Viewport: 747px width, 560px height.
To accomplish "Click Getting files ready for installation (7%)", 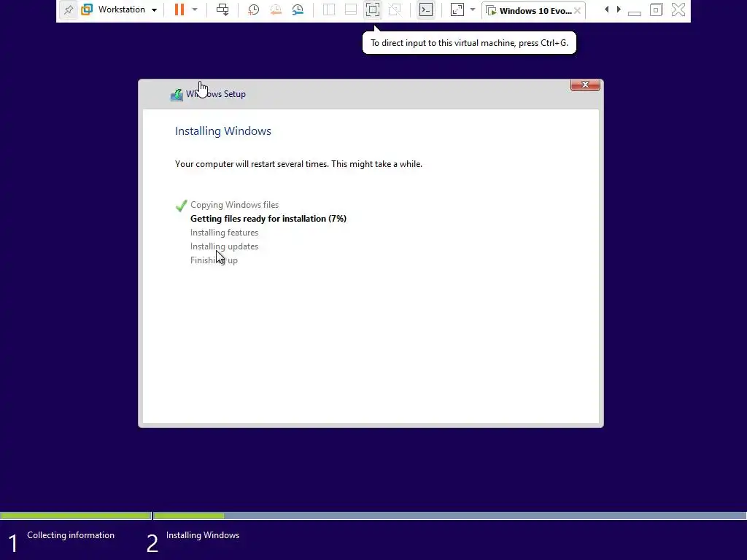I will click(x=268, y=219).
